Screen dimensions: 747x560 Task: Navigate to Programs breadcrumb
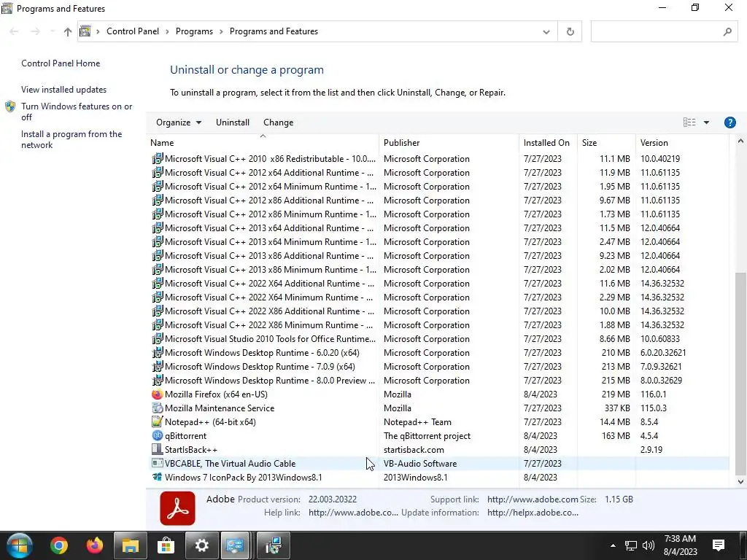coord(194,31)
